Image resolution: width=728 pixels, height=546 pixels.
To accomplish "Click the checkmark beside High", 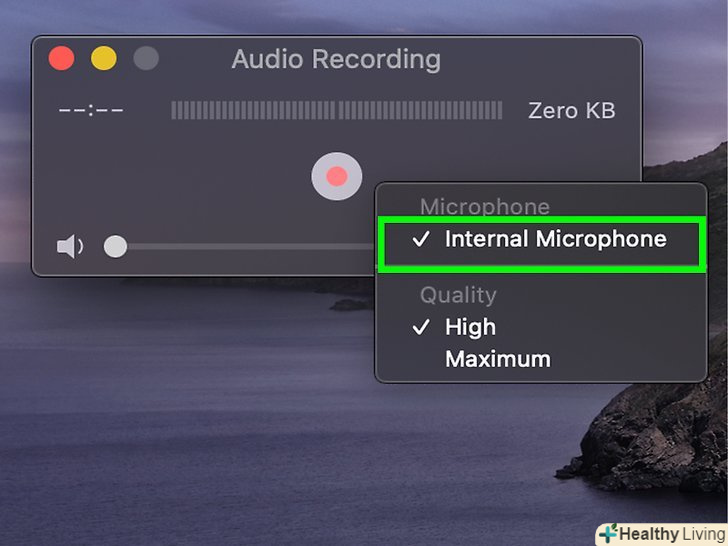I will tap(421, 327).
